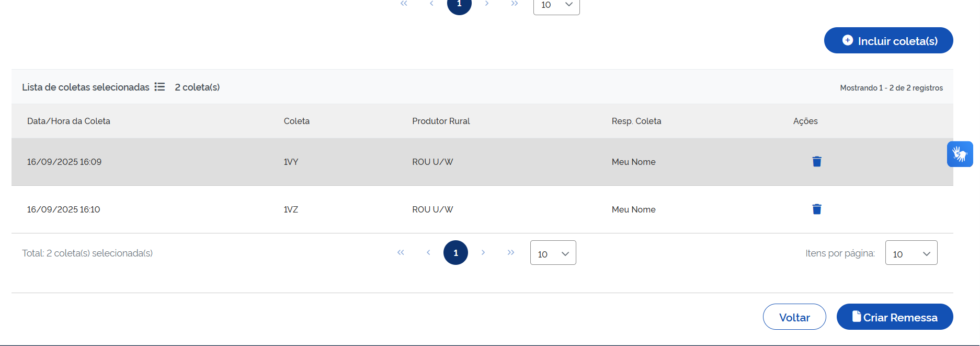The image size is (980, 346).
Task: Select the row dated 16/09/2025 16:10
Action: pos(63,210)
